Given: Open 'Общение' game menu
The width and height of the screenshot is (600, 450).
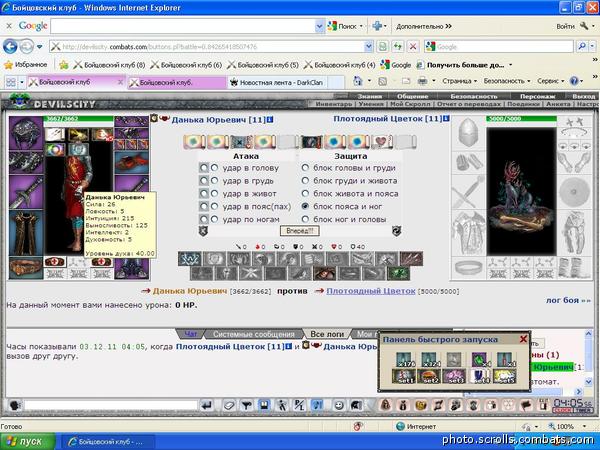Looking at the screenshot, I should 412,96.
